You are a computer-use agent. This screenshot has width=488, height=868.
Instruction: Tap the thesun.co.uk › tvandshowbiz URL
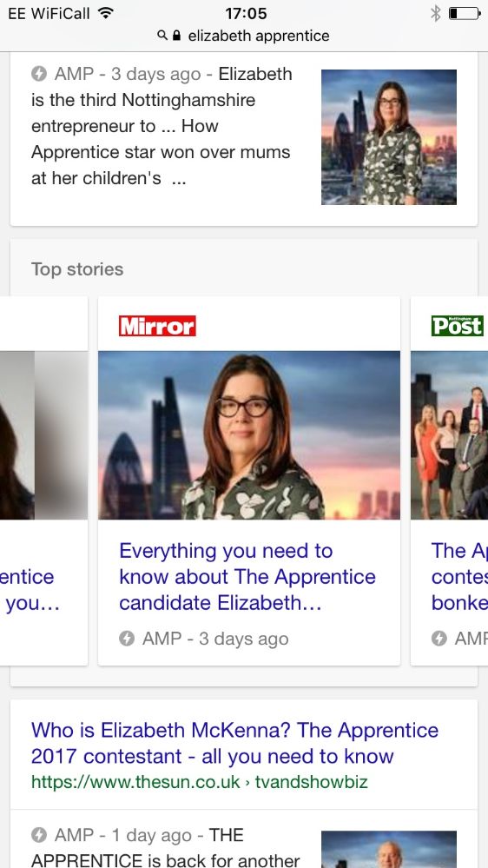click(x=199, y=782)
